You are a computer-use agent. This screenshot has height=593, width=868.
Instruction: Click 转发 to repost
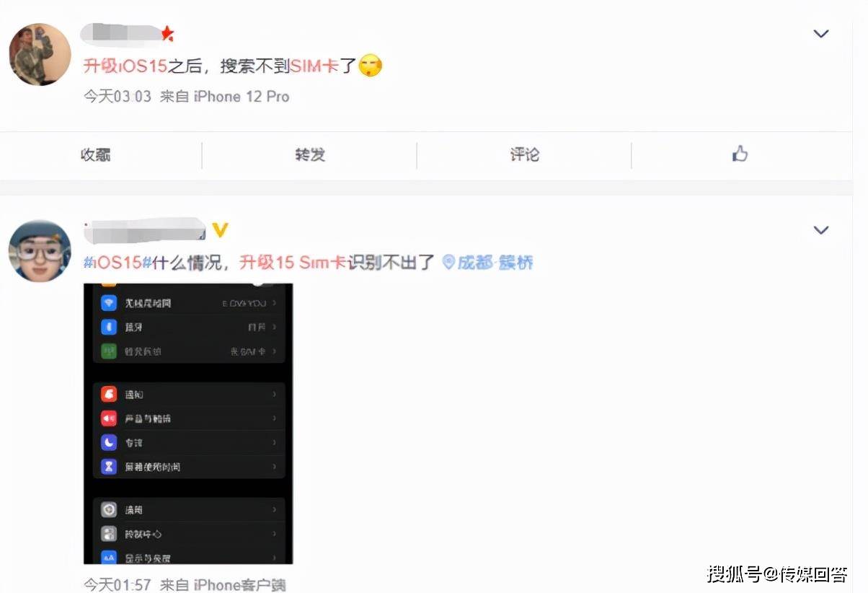coord(310,154)
